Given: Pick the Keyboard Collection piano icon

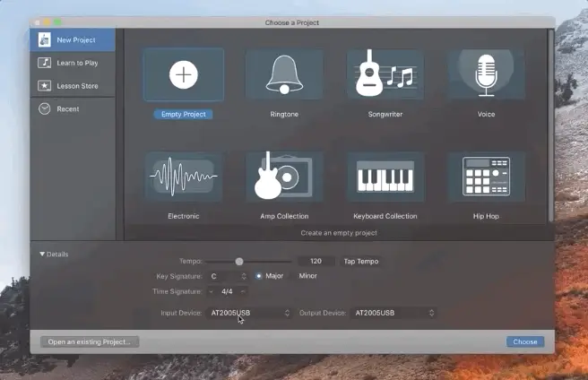Looking at the screenshot, I should tap(385, 177).
